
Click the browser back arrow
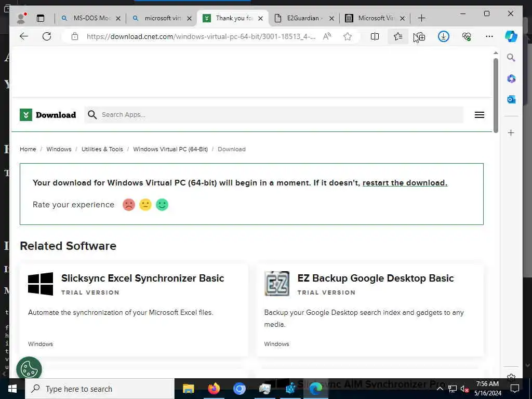(24, 36)
